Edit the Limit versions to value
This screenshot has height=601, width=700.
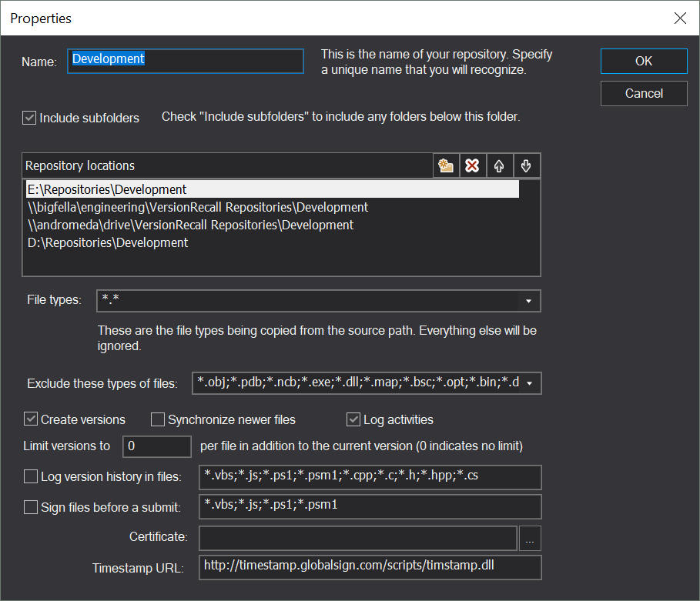[157, 446]
